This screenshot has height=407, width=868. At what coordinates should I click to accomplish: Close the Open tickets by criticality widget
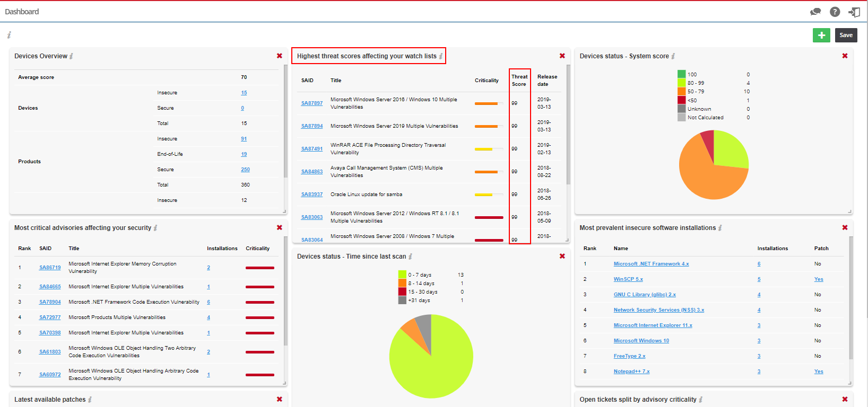(845, 400)
